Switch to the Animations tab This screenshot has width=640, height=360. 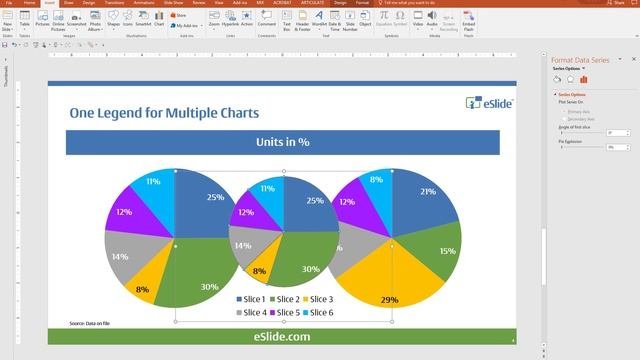[x=144, y=3]
